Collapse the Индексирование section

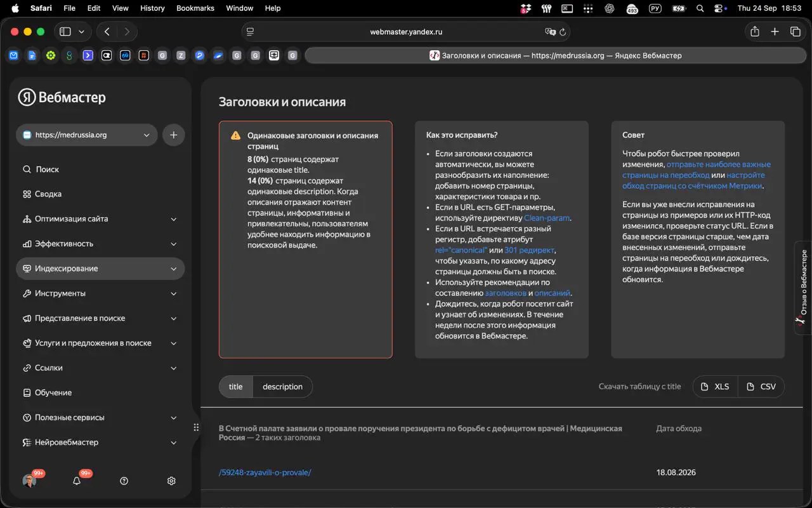click(100, 269)
